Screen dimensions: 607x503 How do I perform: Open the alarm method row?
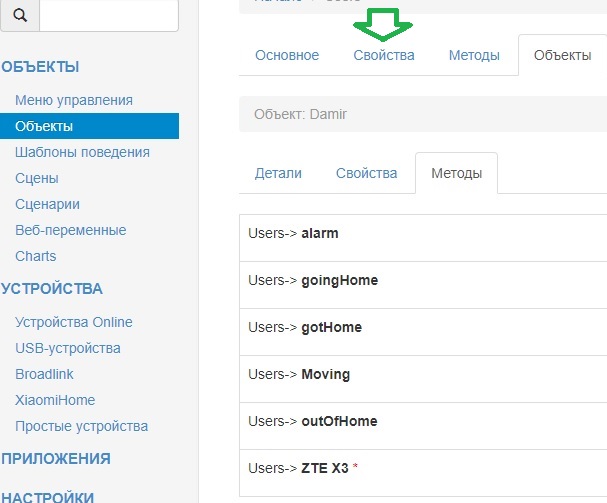point(320,234)
